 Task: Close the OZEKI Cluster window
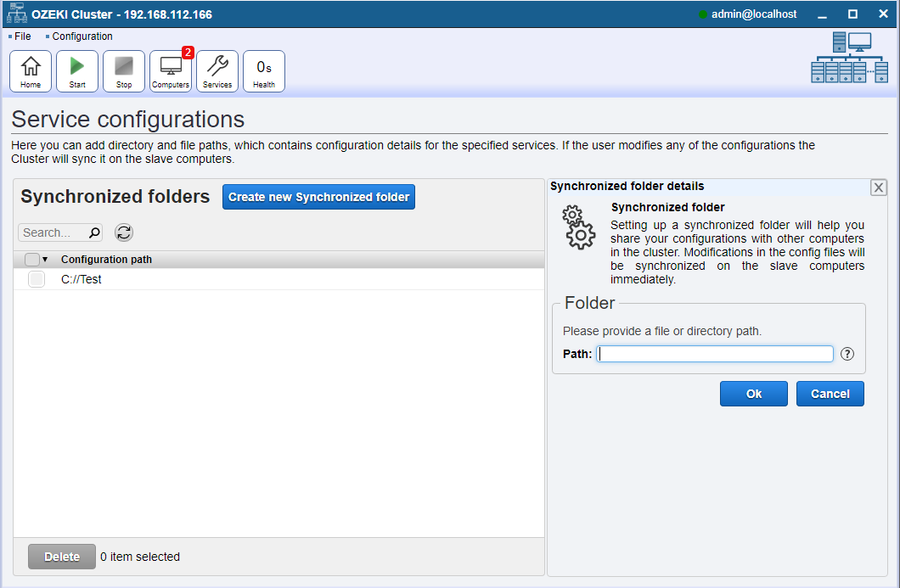point(883,14)
